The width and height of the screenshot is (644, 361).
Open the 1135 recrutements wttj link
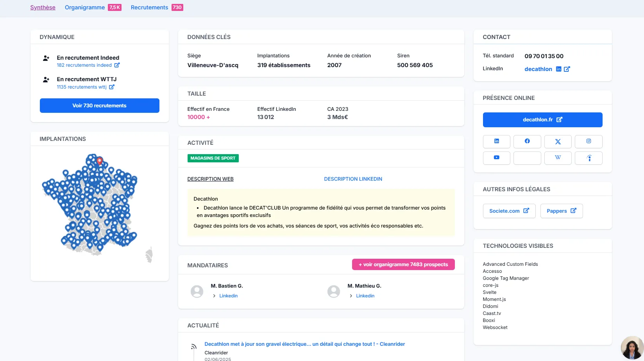click(x=82, y=87)
